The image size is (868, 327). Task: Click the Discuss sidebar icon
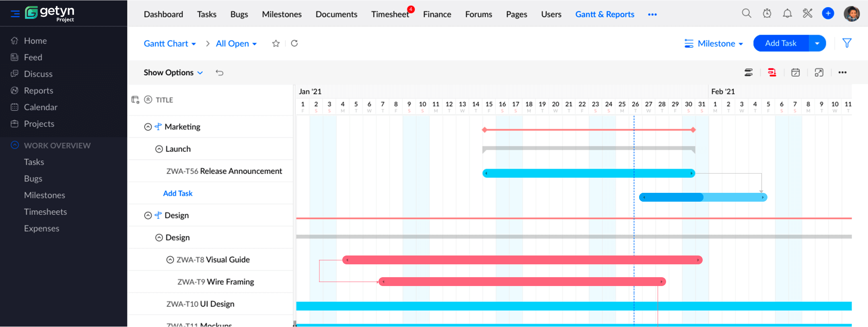pos(14,74)
